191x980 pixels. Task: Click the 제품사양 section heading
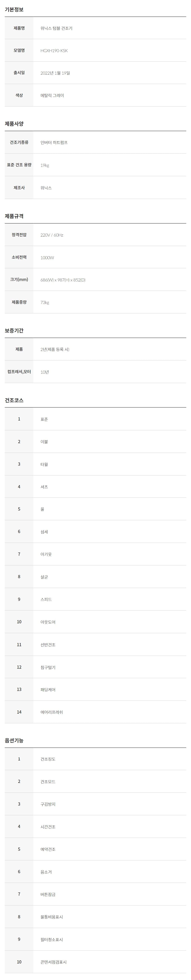tap(14, 124)
